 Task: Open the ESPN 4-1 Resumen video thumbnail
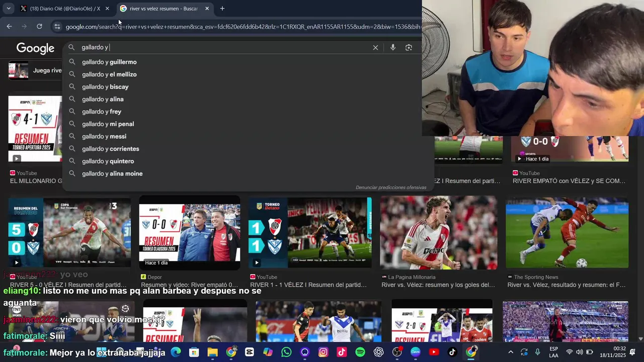coord(35,129)
